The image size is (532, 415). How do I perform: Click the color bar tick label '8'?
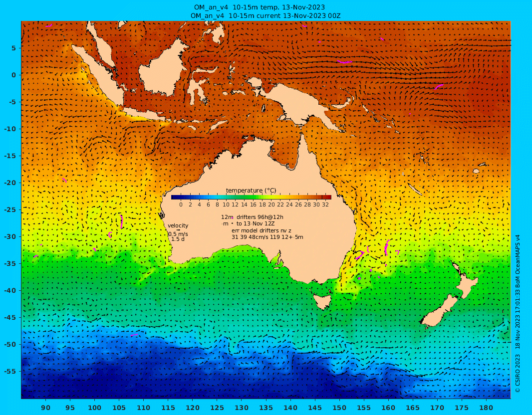coord(217,205)
